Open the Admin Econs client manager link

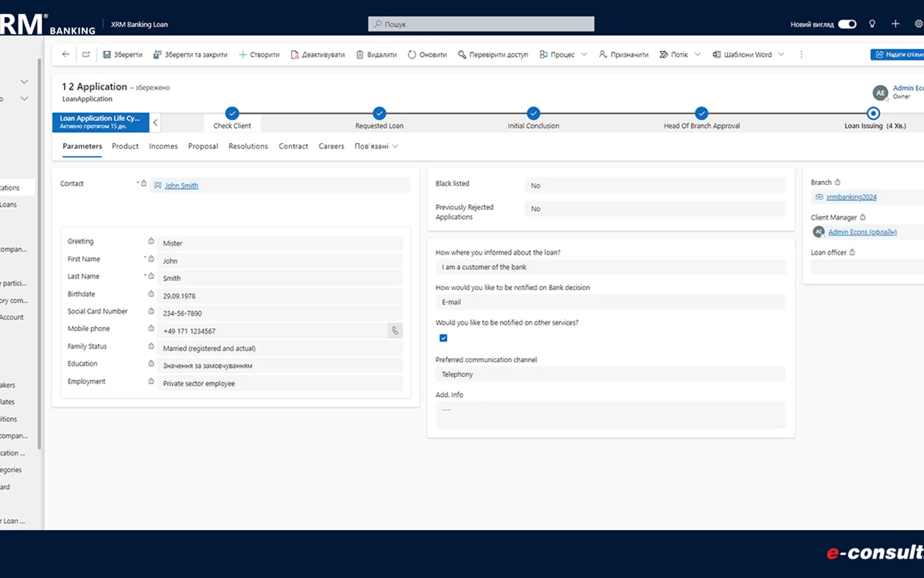pos(862,232)
